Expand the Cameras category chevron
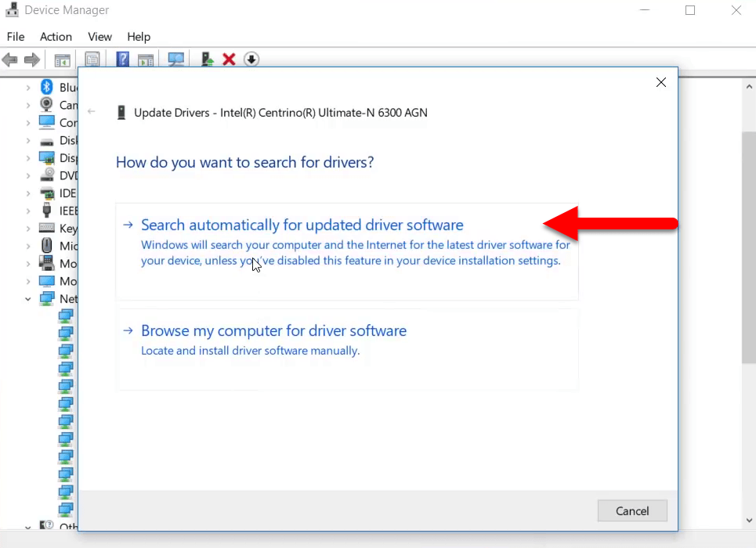Image resolution: width=756 pixels, height=548 pixels. tap(28, 105)
